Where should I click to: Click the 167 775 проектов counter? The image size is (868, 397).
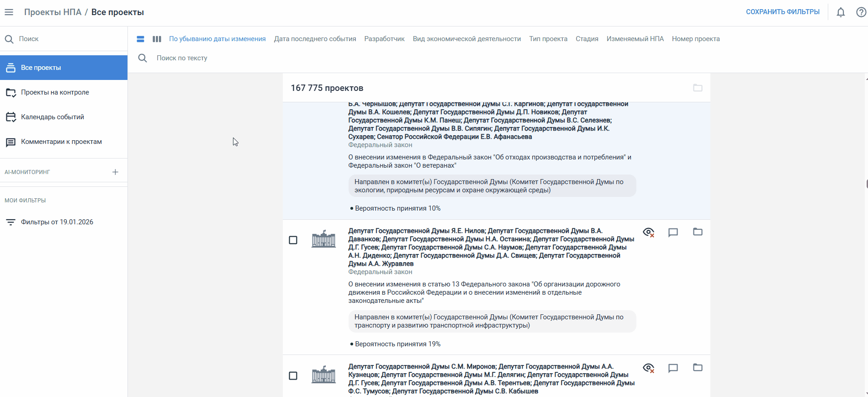[x=327, y=88]
